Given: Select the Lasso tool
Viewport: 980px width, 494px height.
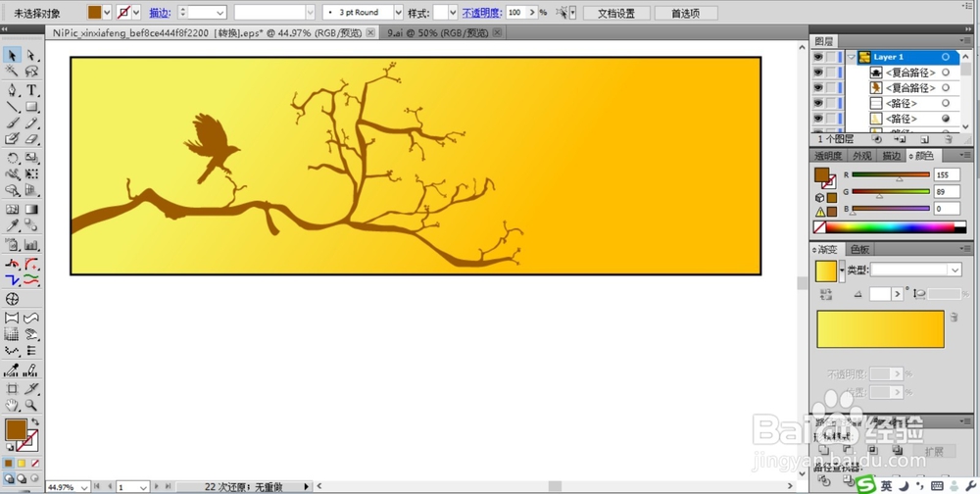Looking at the screenshot, I should tap(30, 72).
